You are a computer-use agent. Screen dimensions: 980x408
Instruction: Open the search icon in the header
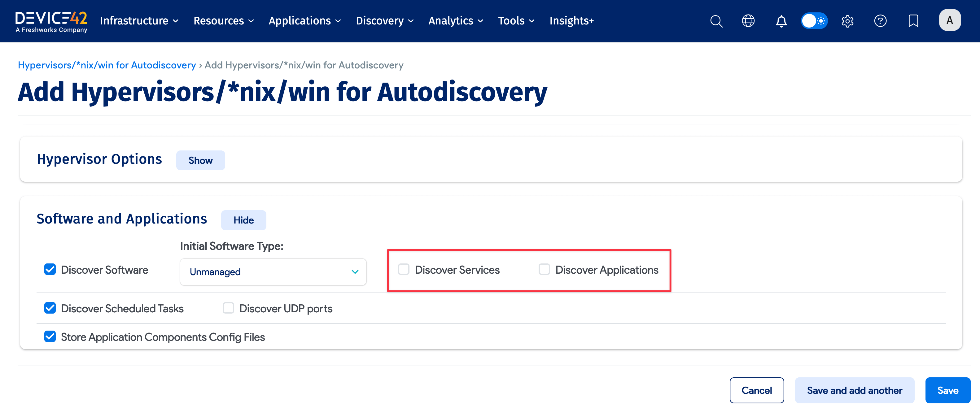click(x=716, y=21)
